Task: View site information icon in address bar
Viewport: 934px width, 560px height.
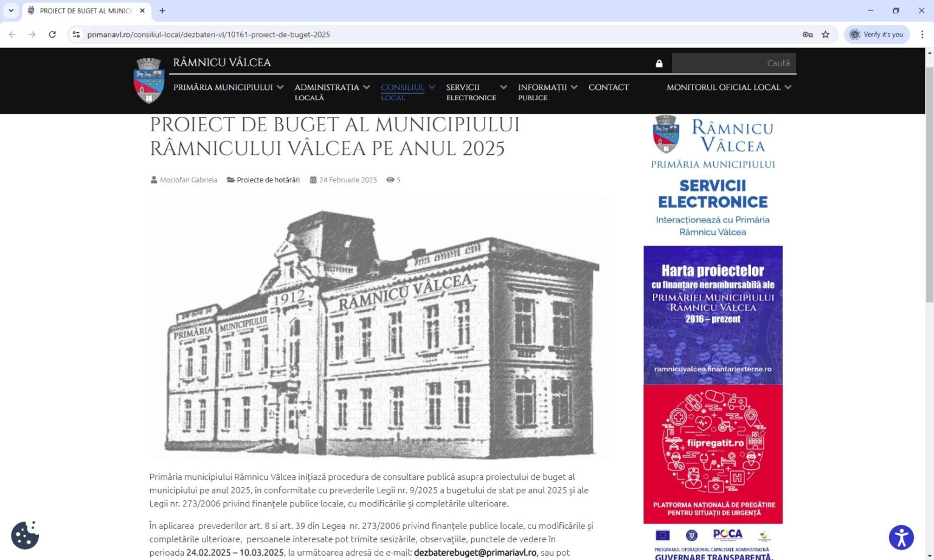Action: click(76, 35)
